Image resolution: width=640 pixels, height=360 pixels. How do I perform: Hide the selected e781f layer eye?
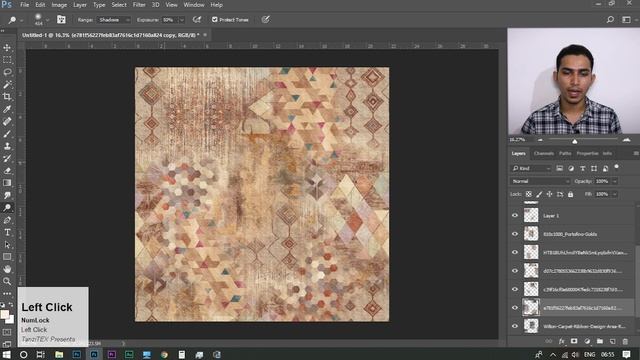515,307
